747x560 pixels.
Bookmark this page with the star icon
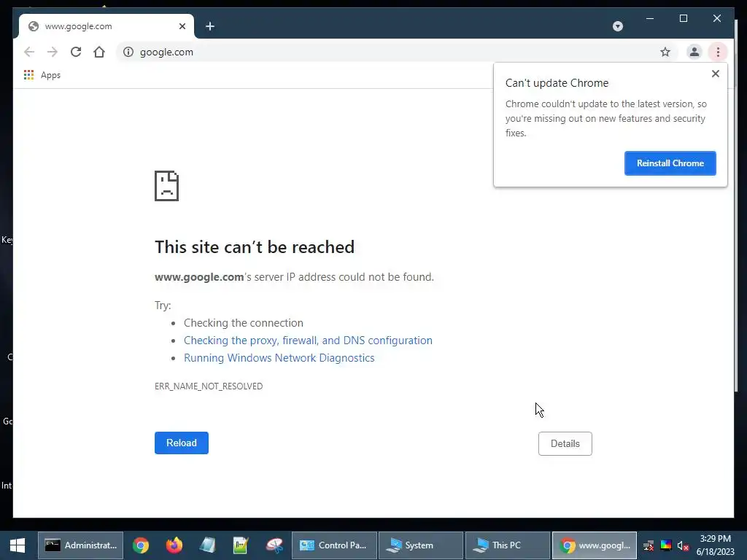pos(665,52)
